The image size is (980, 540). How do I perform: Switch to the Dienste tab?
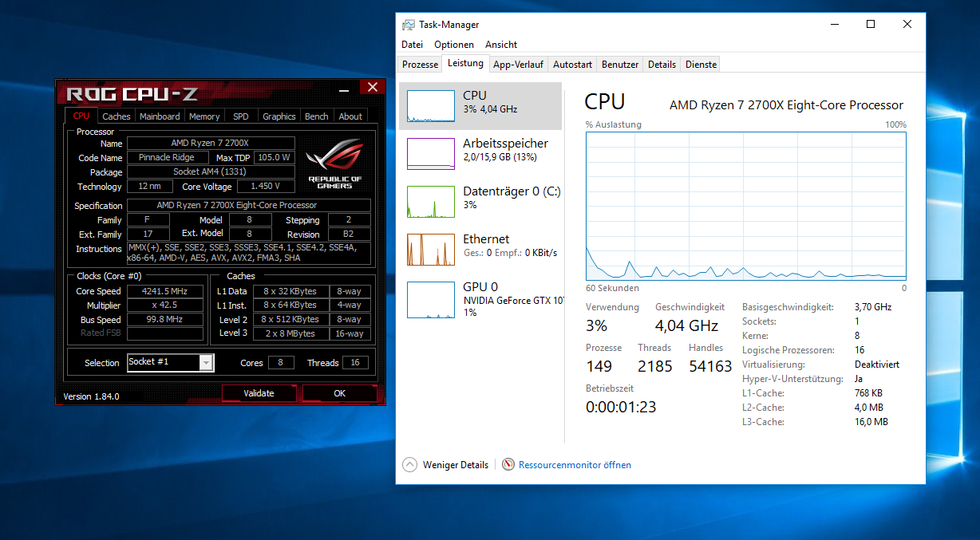point(701,65)
